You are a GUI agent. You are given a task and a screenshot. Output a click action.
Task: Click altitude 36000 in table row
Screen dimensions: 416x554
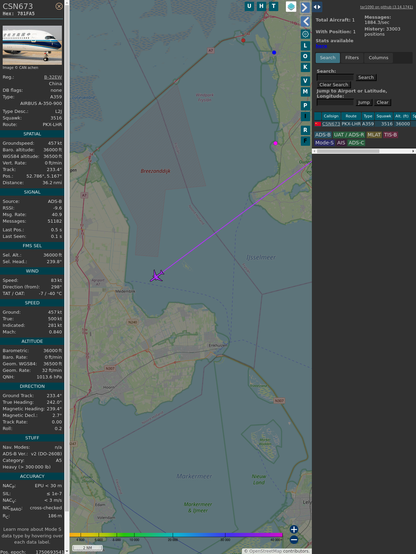[x=403, y=124]
